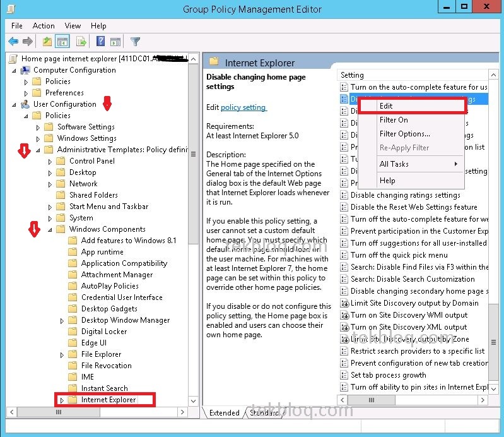This screenshot has width=504, height=437.
Task: Choose Filter Options... from context menu
Action: pyautogui.click(x=412, y=134)
